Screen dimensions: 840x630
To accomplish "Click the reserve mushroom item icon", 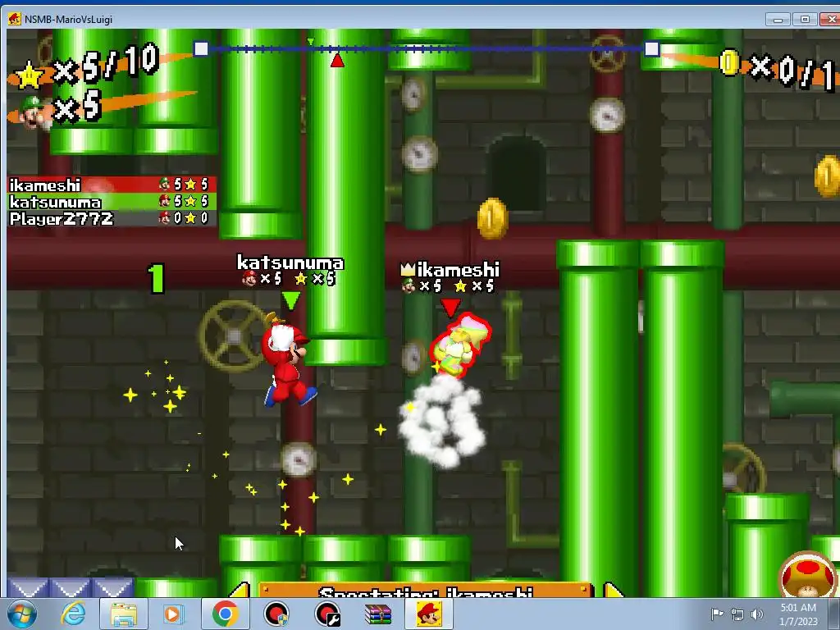I will pyautogui.click(x=808, y=575).
